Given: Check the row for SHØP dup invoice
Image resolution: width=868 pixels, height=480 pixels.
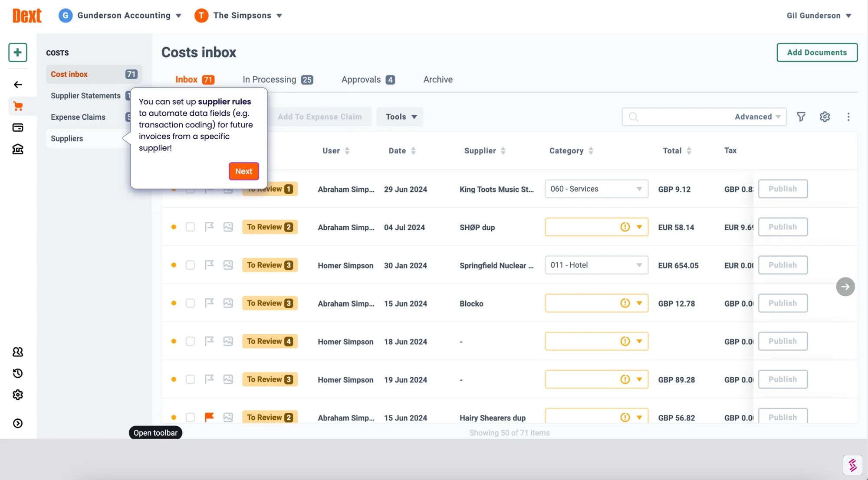Looking at the screenshot, I should (190, 227).
